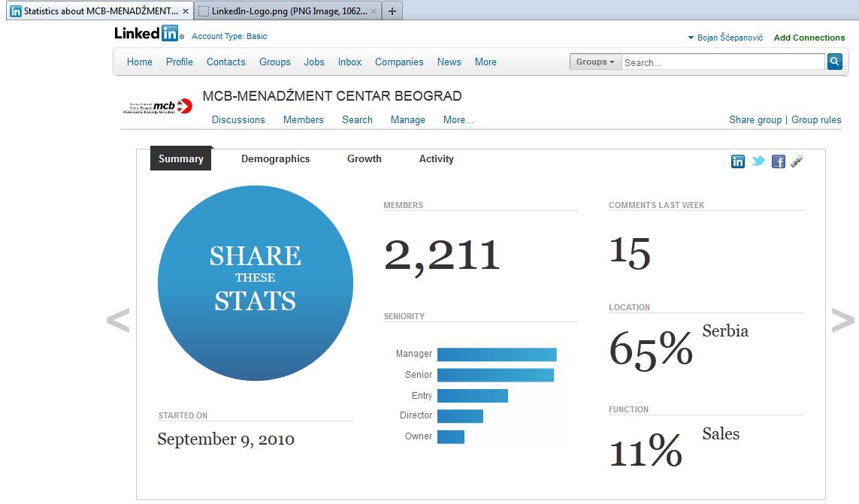Open group Discussions link
This screenshot has height=504, width=859.
[x=238, y=119]
